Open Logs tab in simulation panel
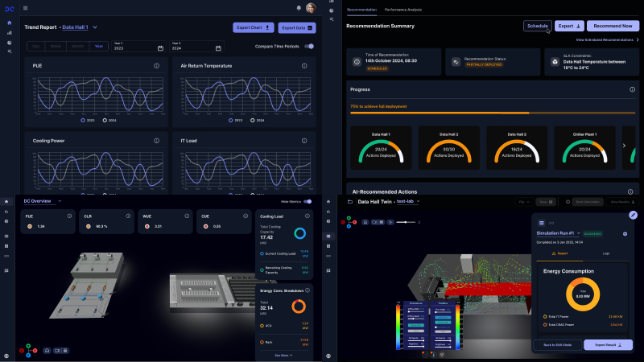Viewport: 644px width, 362px height. 606,253
